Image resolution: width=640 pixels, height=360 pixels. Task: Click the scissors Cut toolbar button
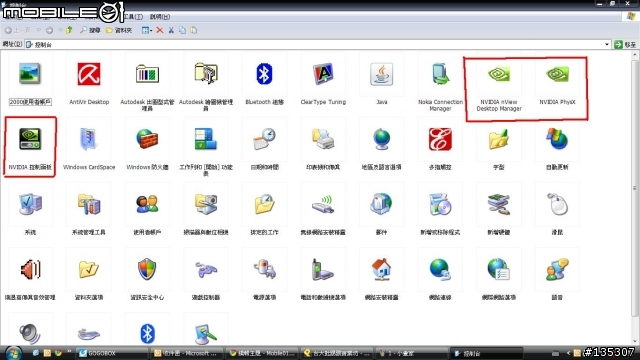(171, 30)
